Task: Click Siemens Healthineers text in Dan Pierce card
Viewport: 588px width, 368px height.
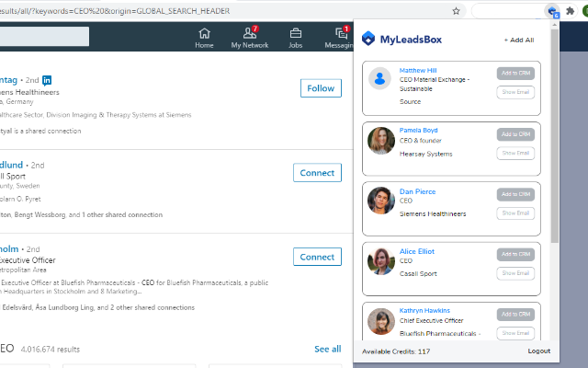Action: pyautogui.click(x=433, y=214)
